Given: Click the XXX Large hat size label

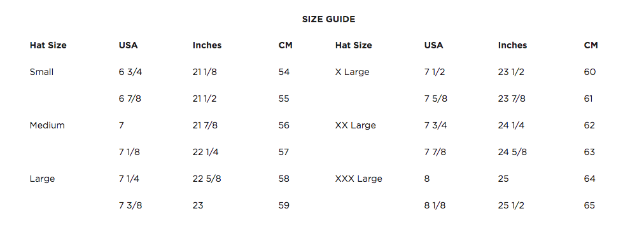Looking at the screenshot, I should point(358,179).
